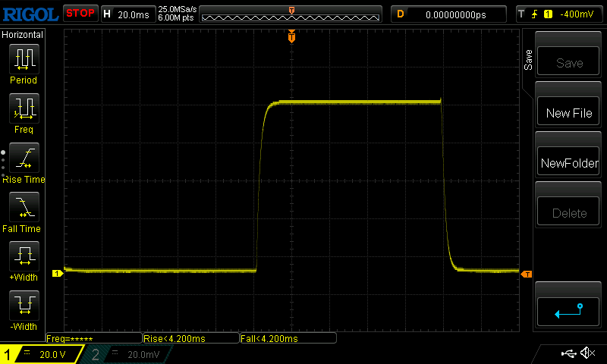Click the orange trigger position marker atop grid
The image size is (607, 364).
tap(291, 36)
